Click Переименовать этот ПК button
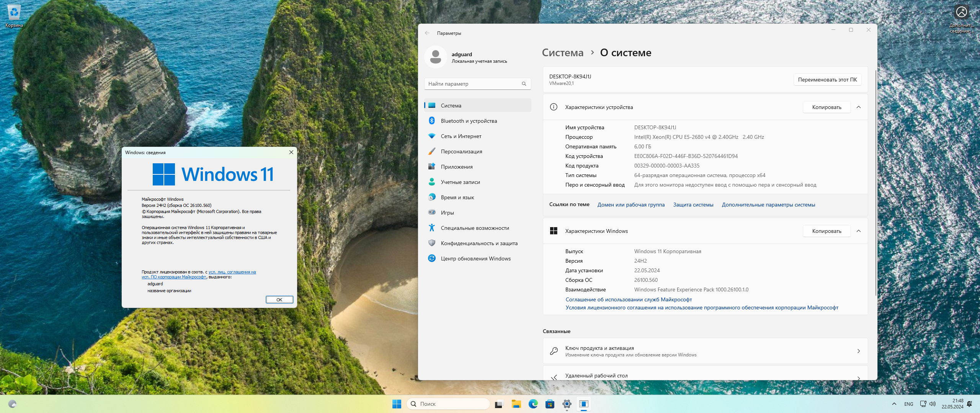 click(827, 80)
